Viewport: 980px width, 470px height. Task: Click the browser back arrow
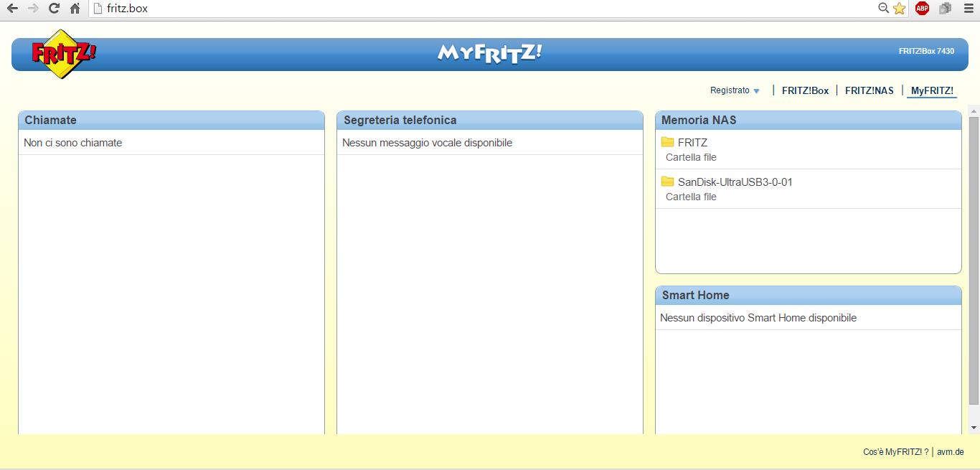click(x=12, y=9)
